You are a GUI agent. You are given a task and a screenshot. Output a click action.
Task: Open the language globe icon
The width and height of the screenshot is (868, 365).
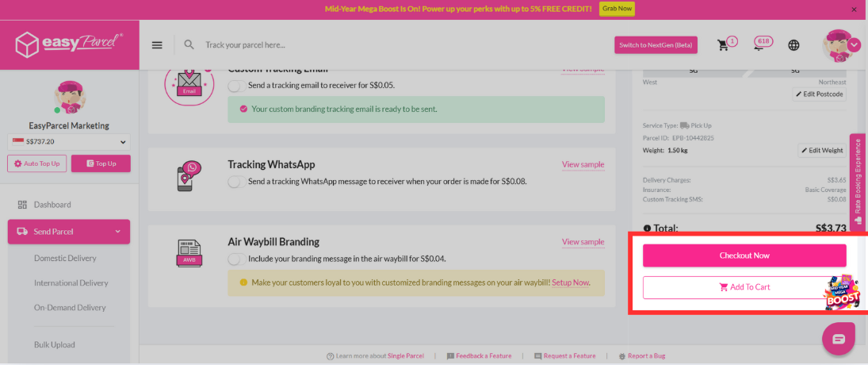pos(793,45)
